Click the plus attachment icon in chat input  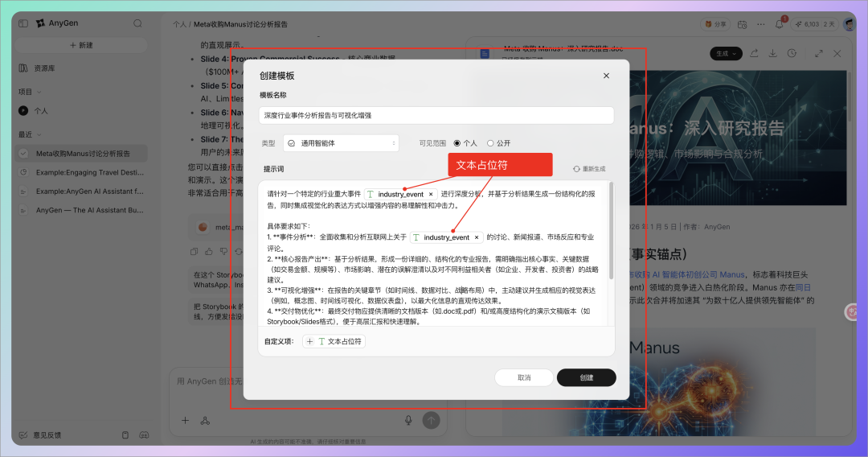click(x=186, y=421)
